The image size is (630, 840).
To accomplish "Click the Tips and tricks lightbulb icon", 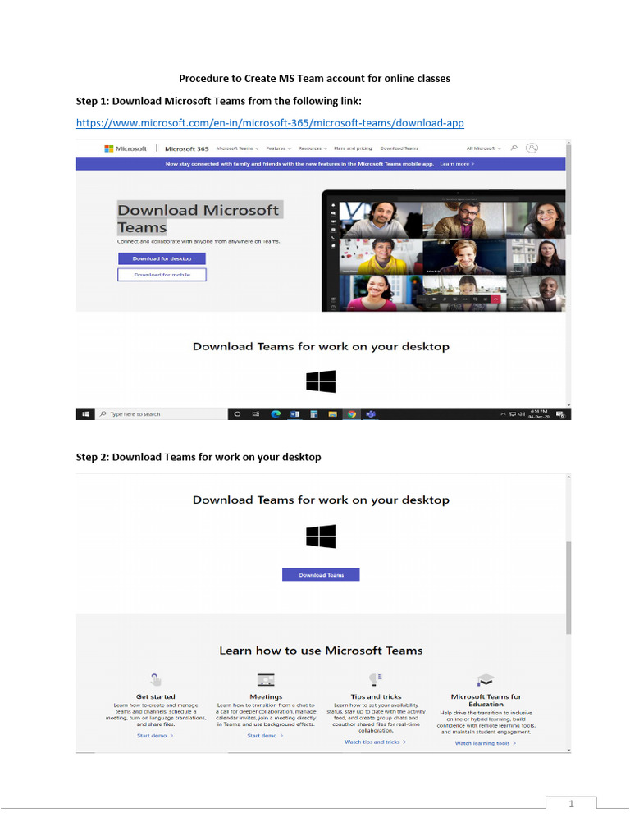I will [x=376, y=680].
